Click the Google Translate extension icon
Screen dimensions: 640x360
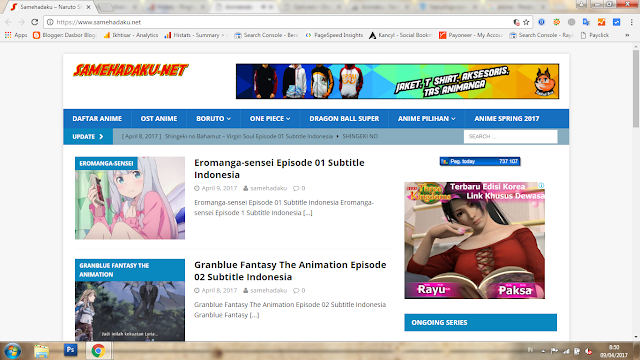[x=586, y=22]
